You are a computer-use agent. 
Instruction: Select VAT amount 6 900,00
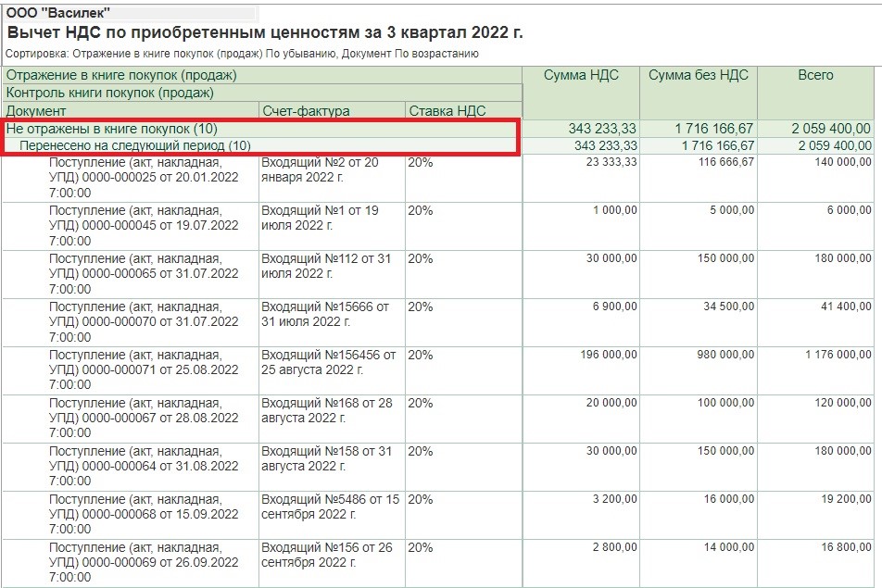[x=615, y=307]
